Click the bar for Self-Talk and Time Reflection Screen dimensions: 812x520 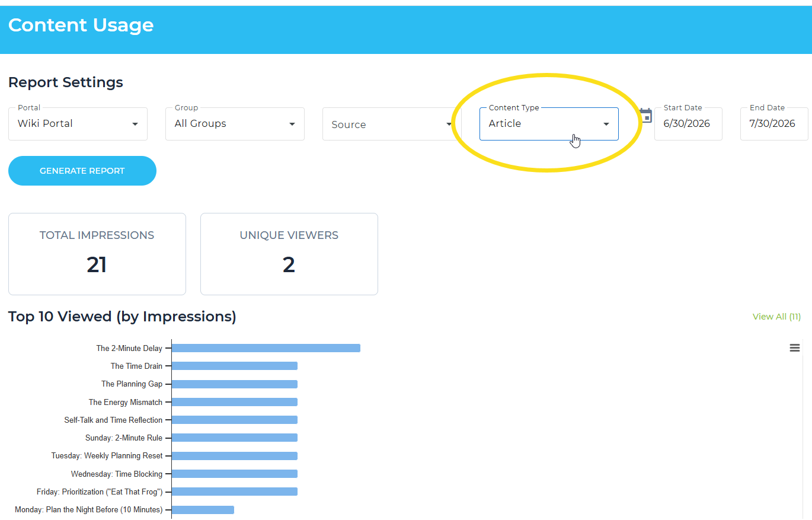235,420
